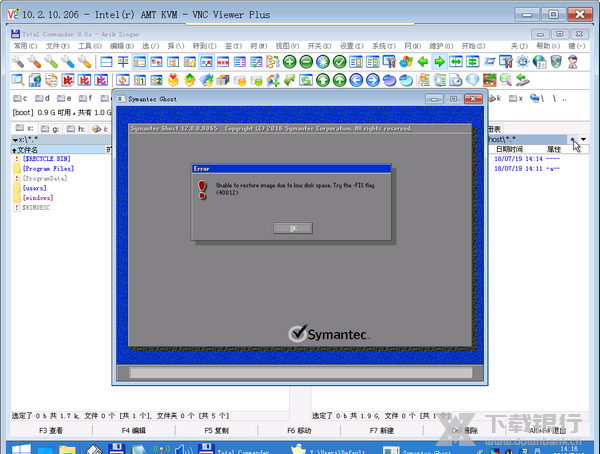Viewport: 600px width, 454px height.
Task: Click the green minus deselect icon
Action: tap(306, 62)
